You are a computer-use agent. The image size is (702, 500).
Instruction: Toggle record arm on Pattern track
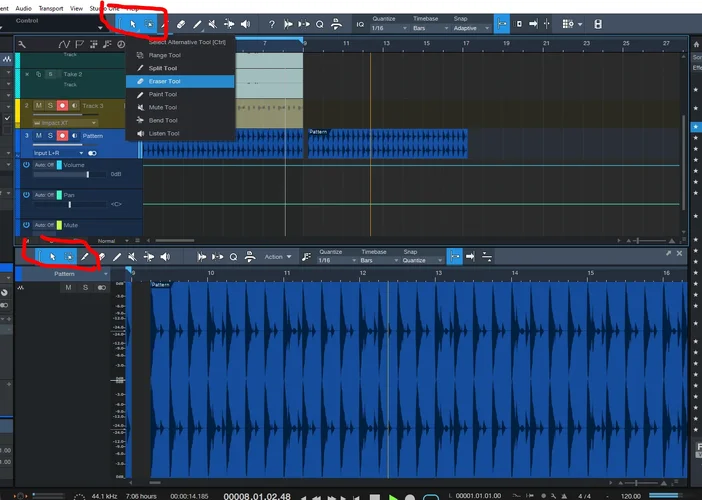coord(62,135)
